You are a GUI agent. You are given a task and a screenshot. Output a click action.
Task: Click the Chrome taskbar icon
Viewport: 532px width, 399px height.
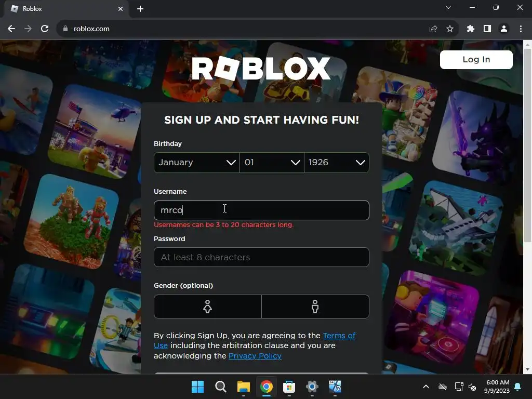tap(267, 387)
